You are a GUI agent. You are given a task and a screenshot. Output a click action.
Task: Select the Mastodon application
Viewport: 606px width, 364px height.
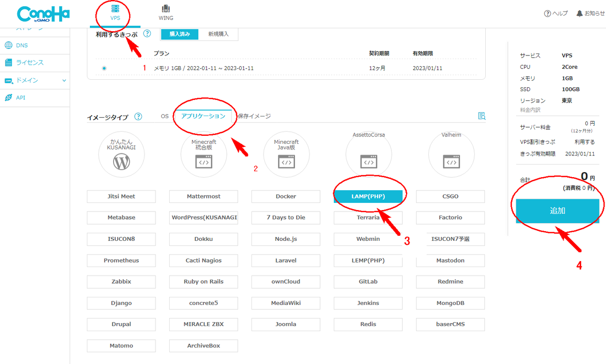pyautogui.click(x=450, y=261)
